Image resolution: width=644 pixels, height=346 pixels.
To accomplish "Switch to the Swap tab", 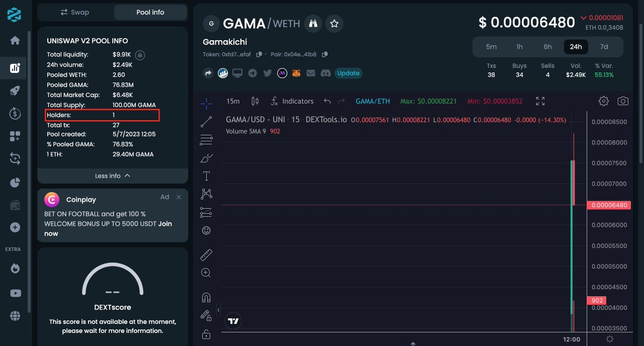I will [x=75, y=12].
